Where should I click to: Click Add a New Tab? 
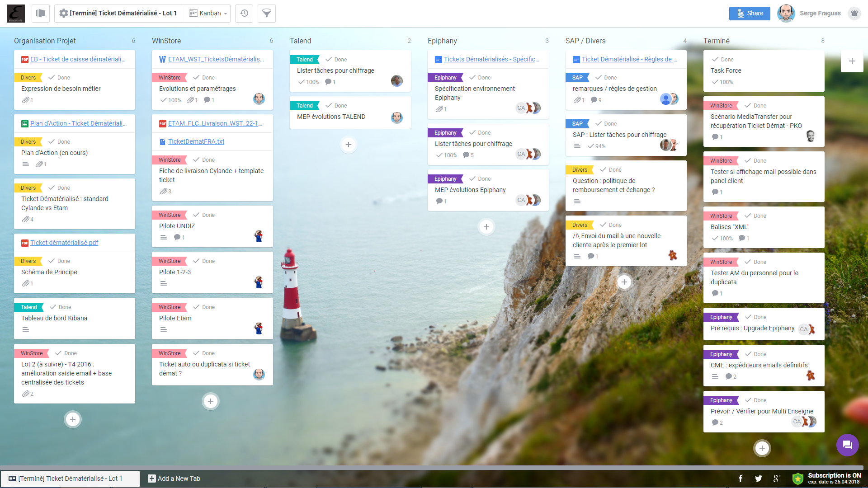(x=174, y=479)
